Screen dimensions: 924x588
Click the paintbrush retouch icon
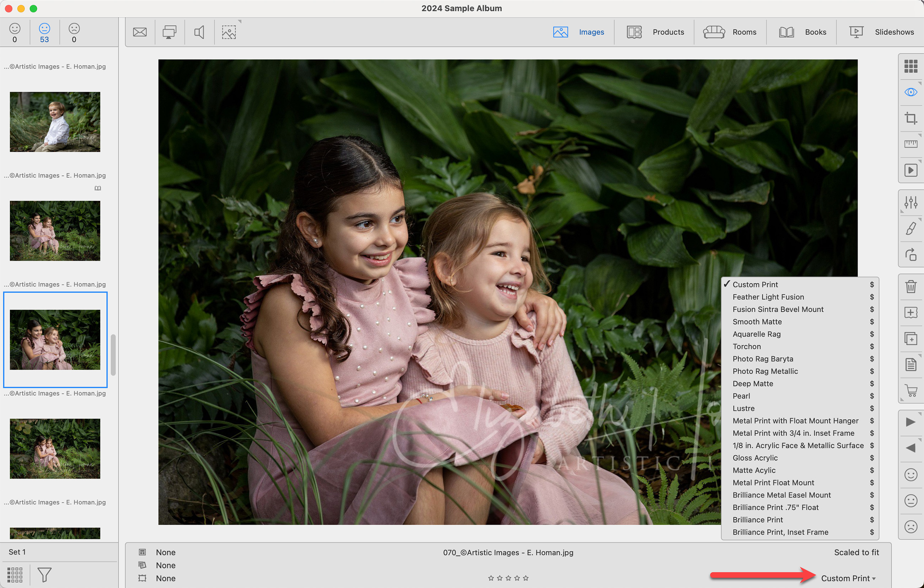[x=910, y=228]
